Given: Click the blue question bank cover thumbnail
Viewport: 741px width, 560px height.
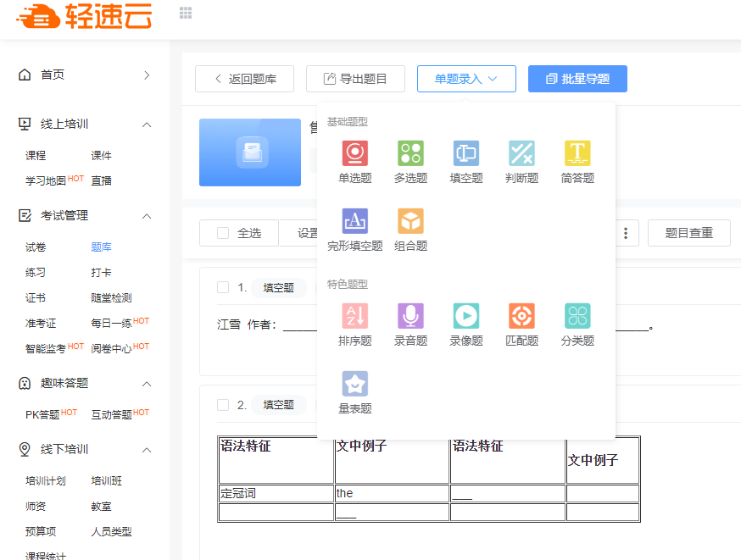Looking at the screenshot, I should click(250, 152).
